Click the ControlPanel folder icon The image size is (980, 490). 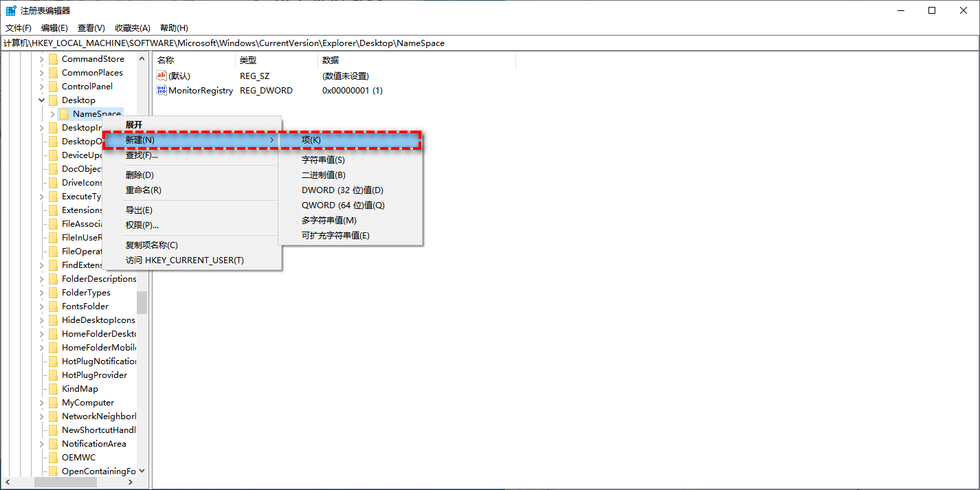[53, 87]
